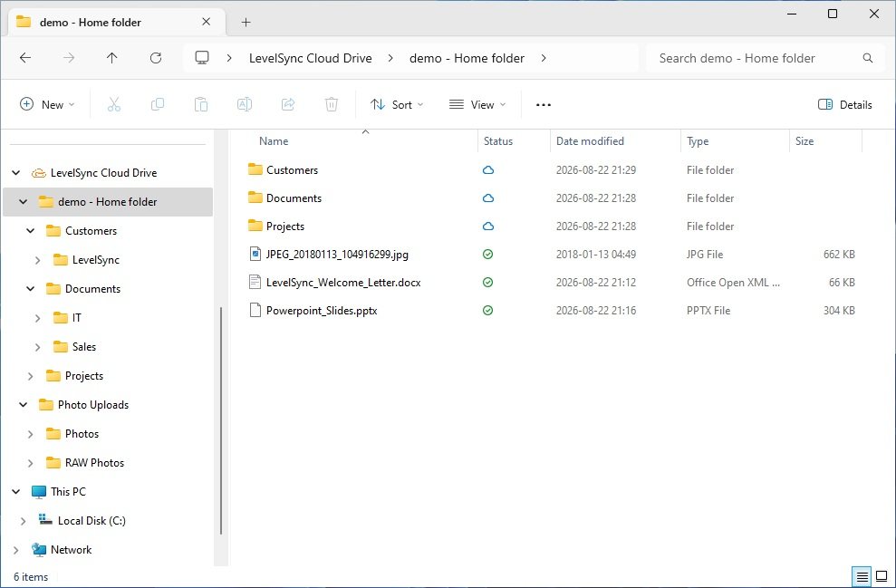The height and width of the screenshot is (588, 896).
Task: Click the JPG file icon
Action: pyautogui.click(x=255, y=254)
